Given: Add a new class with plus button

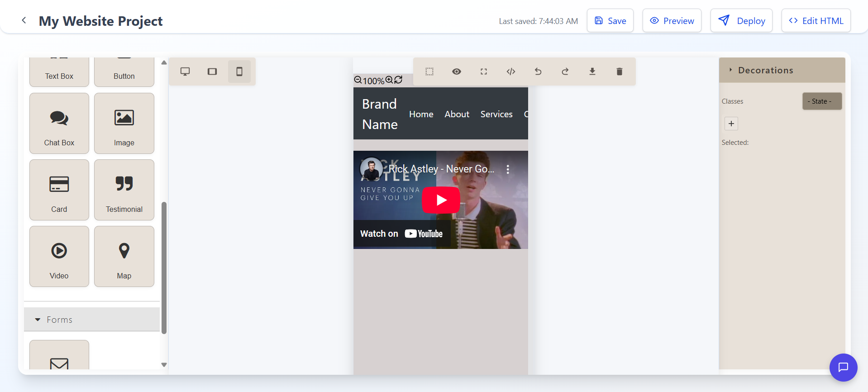Looking at the screenshot, I should (x=731, y=124).
